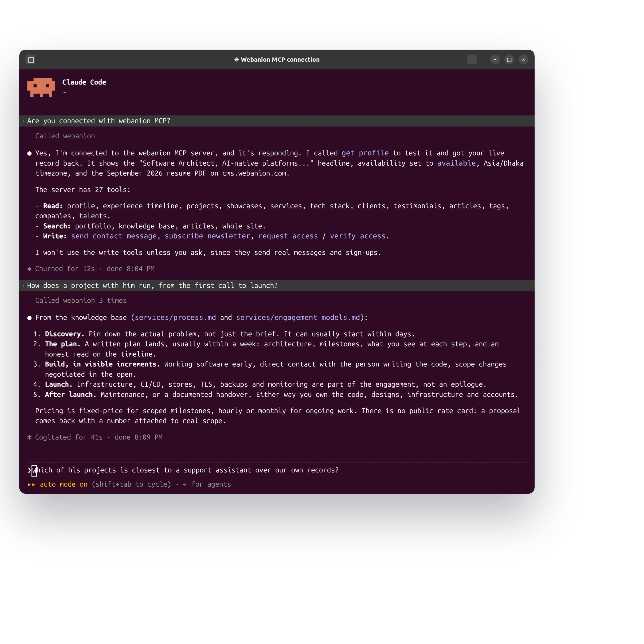Click the '(shift+tab to cycle)' hint
This screenshot has width=644, height=644.
131,484
